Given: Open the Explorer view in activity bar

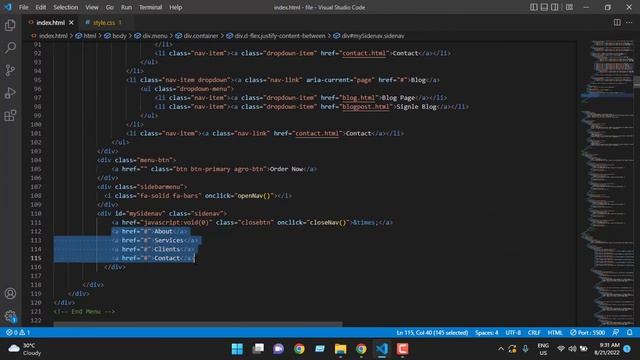Looking at the screenshot, I should (x=10, y=25).
